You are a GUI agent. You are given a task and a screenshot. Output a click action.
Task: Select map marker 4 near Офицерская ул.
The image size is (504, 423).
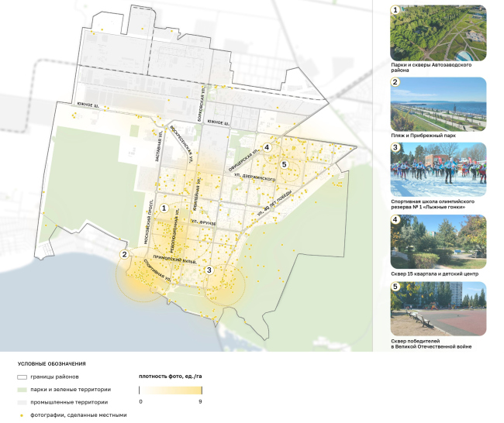pyautogui.click(x=267, y=147)
